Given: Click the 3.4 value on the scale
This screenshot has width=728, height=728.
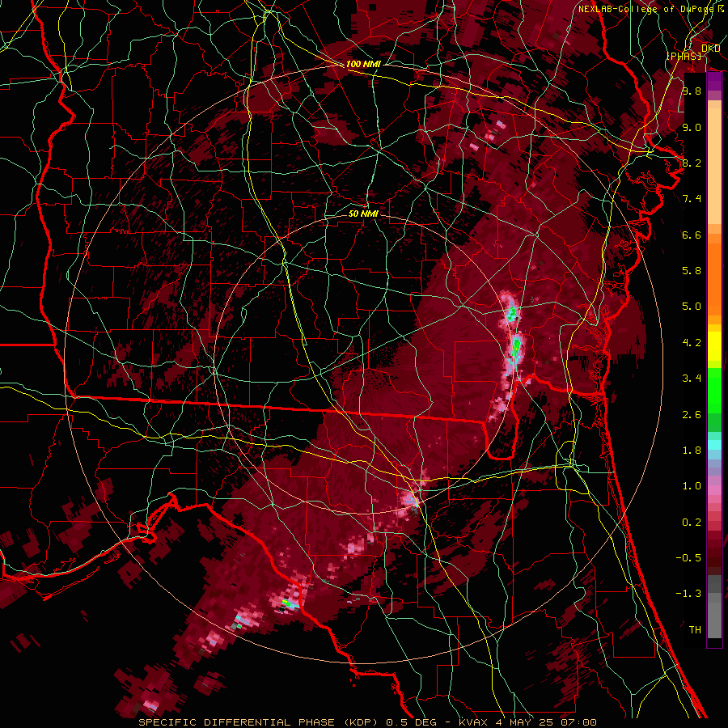Looking at the screenshot, I should coord(692,379).
